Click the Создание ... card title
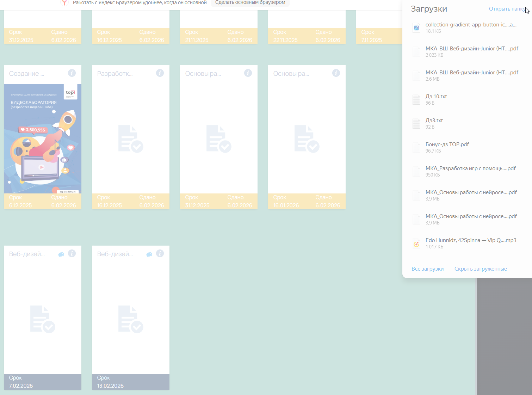 point(27,74)
